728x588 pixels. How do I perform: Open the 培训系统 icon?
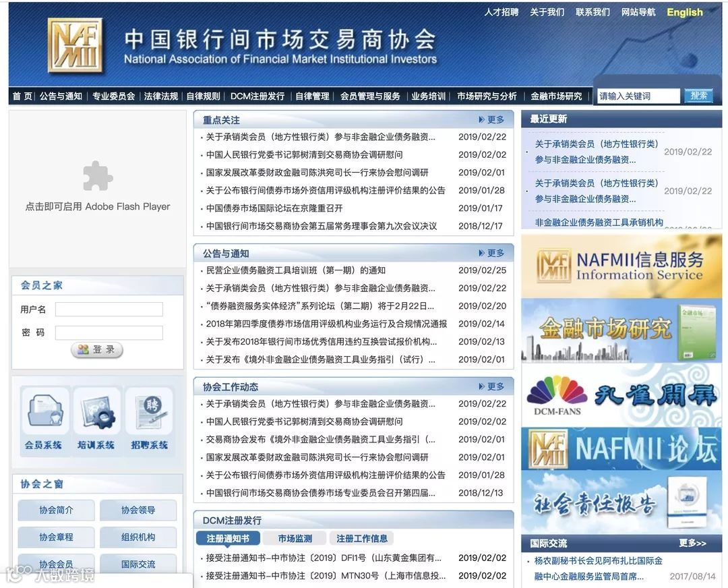[x=96, y=419]
